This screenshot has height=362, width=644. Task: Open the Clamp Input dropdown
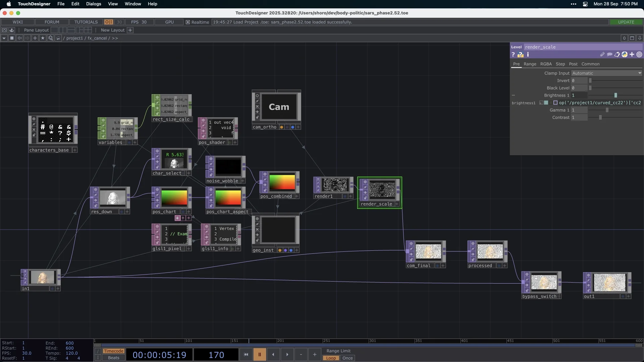pyautogui.click(x=606, y=73)
